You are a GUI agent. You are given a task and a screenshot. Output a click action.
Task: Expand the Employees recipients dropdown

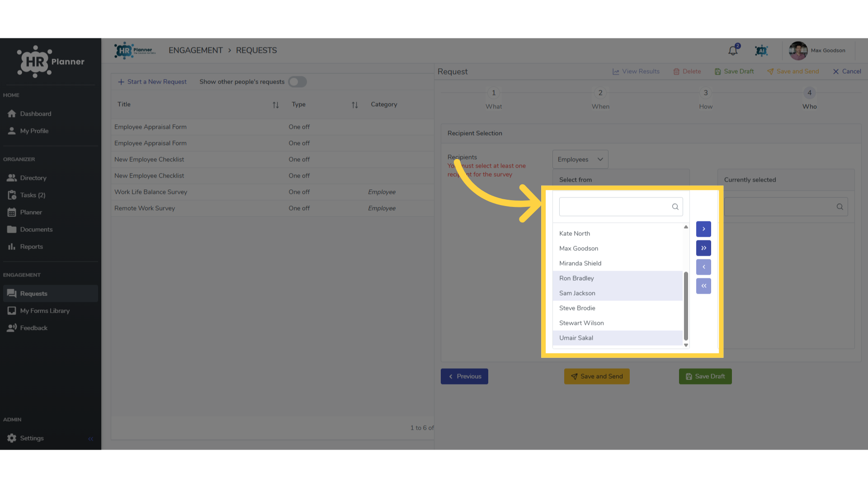point(580,160)
